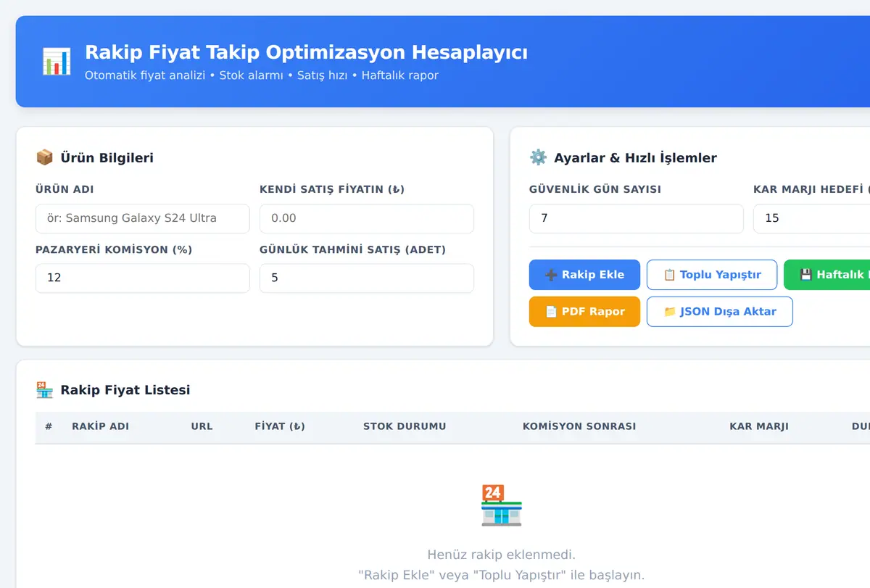Screen dimensions: 870x588
Task: Click the Ayarlar & Hızlı İşlemler heading text
Action: (x=635, y=158)
